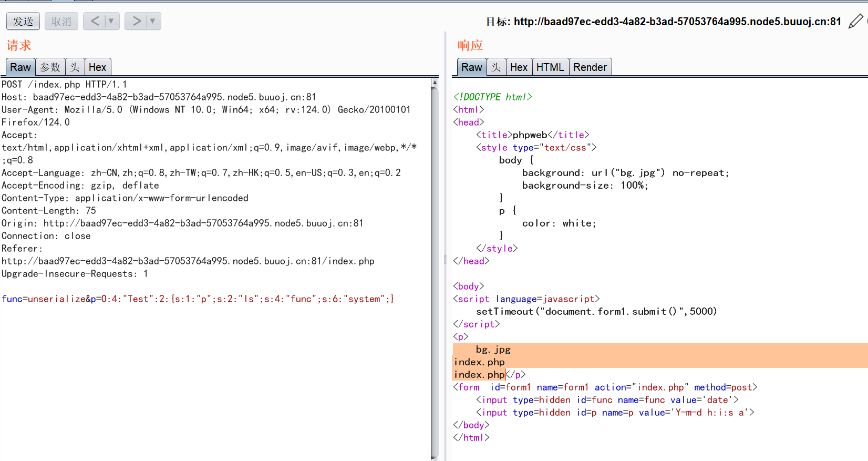Viewport: 868px width, 461px height.
Task: Click the <title>phpweb</title> line
Action: click(x=533, y=135)
